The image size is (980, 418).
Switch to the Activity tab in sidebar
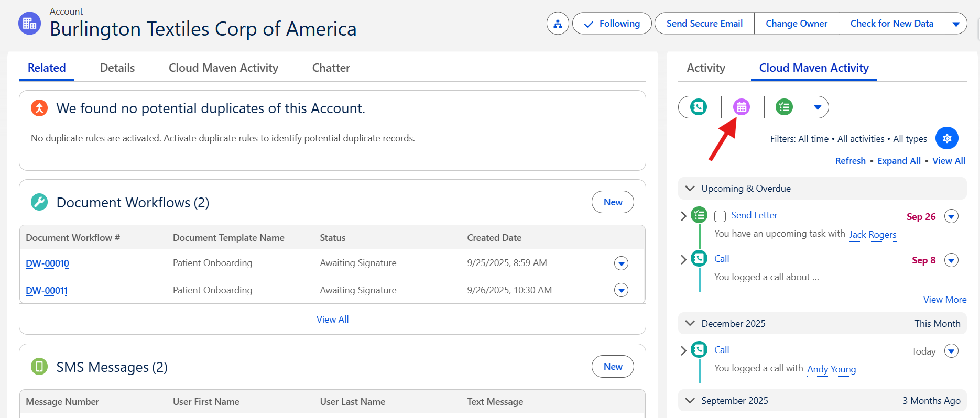click(706, 68)
